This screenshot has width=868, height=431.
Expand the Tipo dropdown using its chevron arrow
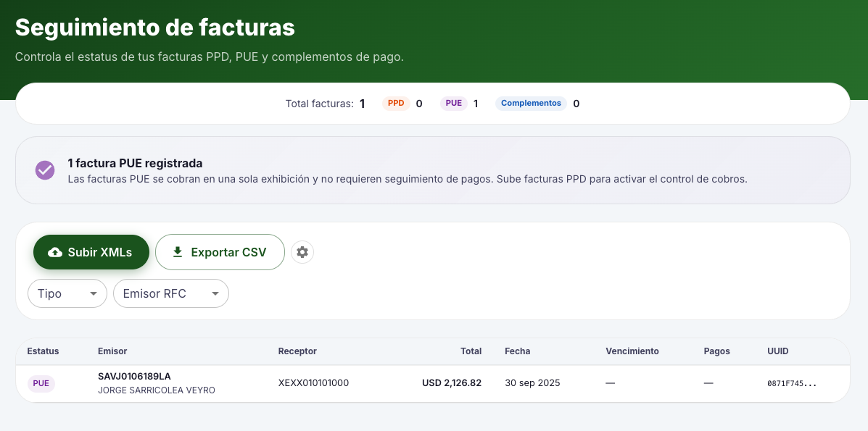coord(94,293)
